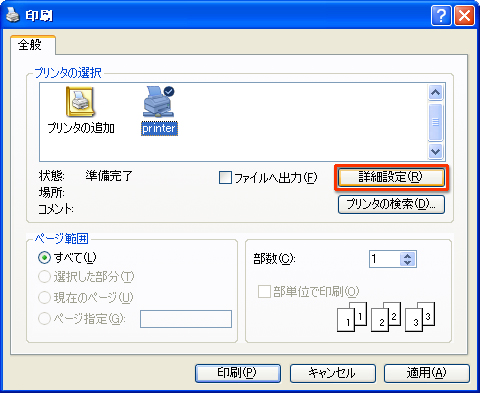Increase copies with the up spinner arrow
The width and height of the screenshot is (480, 393).
(x=408, y=256)
